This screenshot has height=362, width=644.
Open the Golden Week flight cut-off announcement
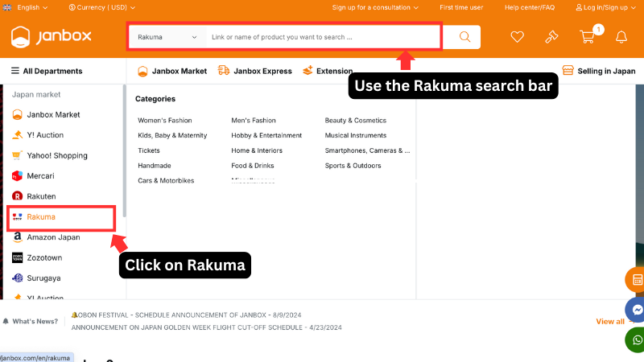(207, 327)
